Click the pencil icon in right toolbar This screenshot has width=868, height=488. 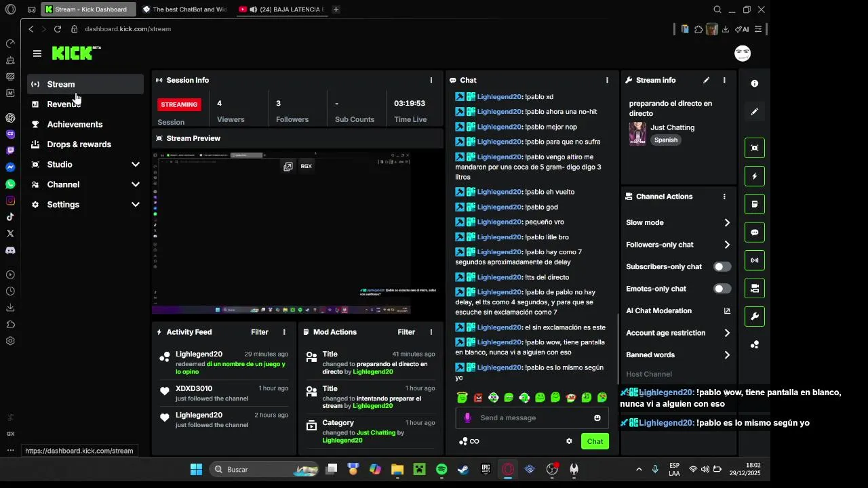755,112
